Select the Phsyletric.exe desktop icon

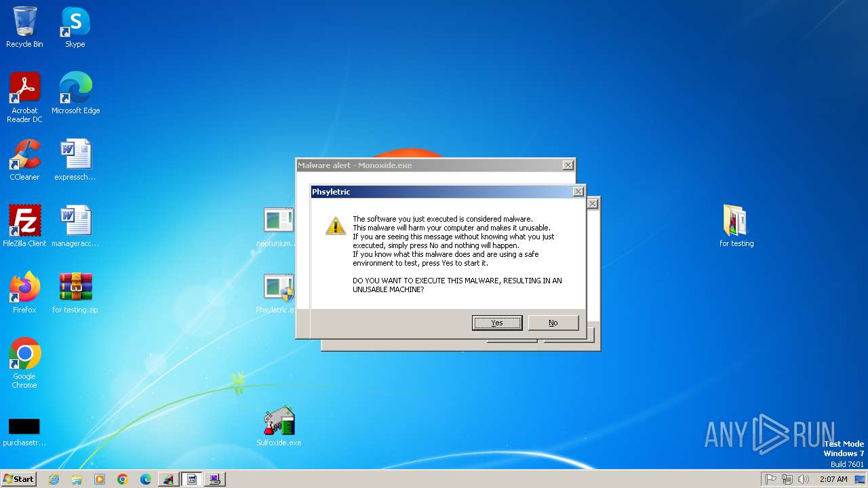coord(278,293)
